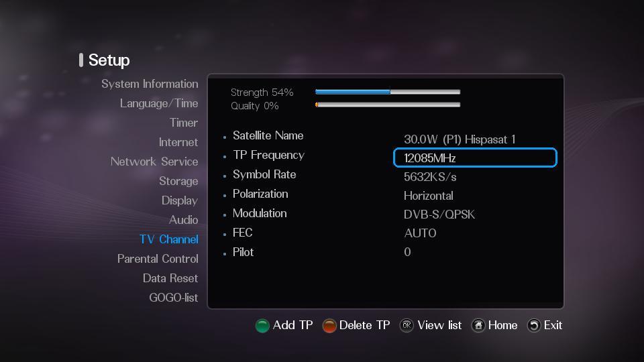Click the OK View list icon
The width and height of the screenshot is (644, 362).
[x=407, y=326]
